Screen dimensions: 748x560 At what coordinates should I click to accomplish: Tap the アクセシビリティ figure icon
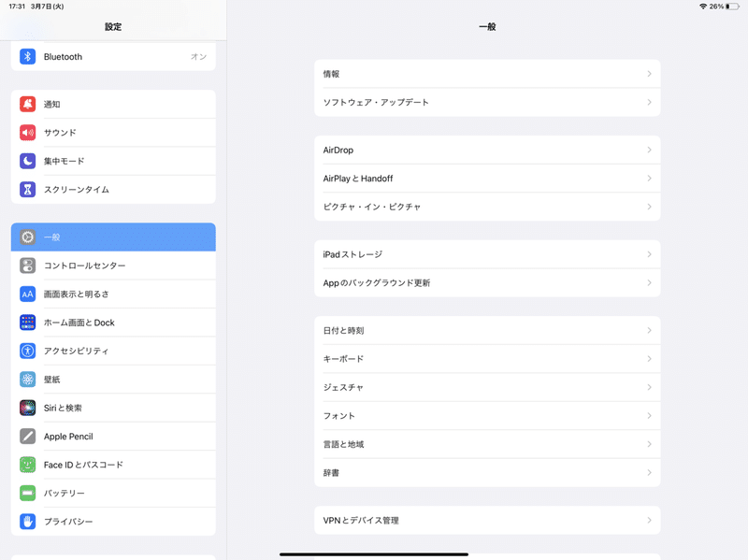tap(28, 352)
